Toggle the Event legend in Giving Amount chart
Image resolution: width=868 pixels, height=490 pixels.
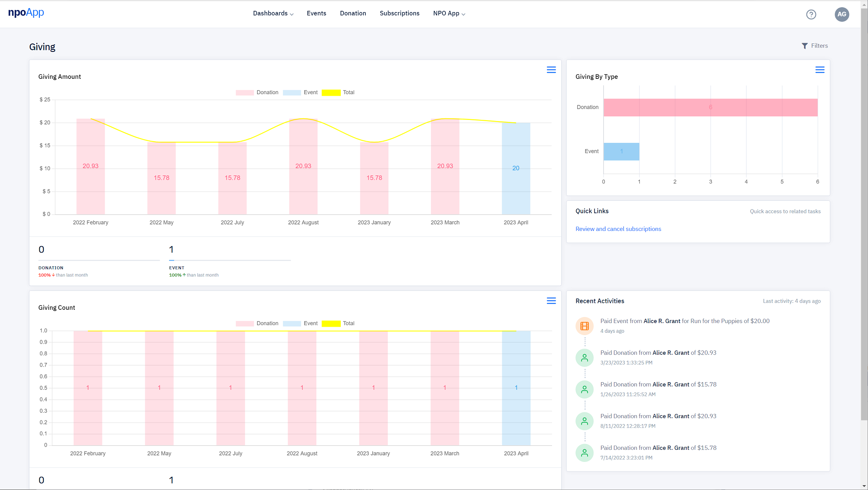coord(300,93)
